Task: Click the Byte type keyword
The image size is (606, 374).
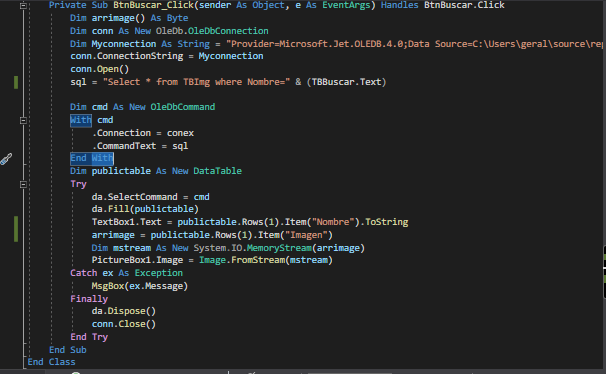Action: pos(177,18)
